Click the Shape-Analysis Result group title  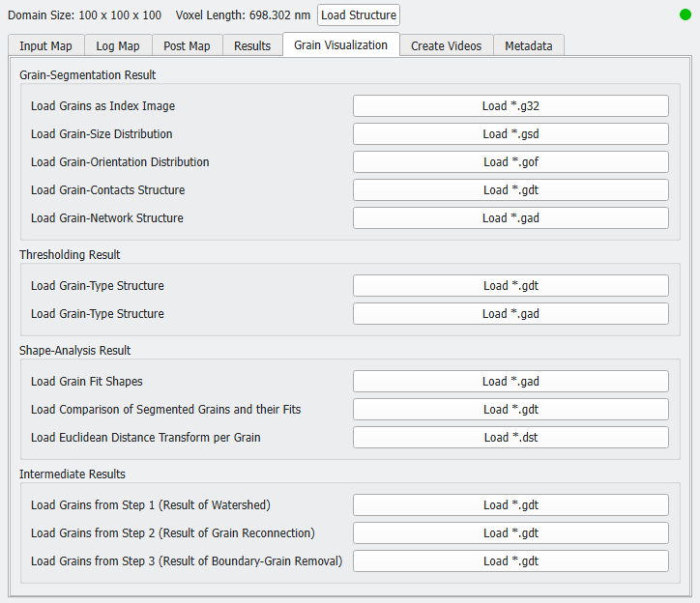(x=75, y=351)
